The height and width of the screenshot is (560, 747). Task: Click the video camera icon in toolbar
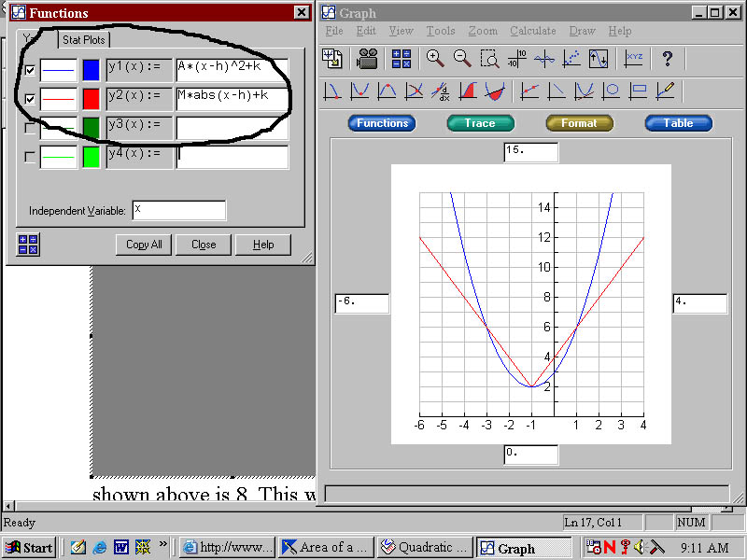[367, 59]
